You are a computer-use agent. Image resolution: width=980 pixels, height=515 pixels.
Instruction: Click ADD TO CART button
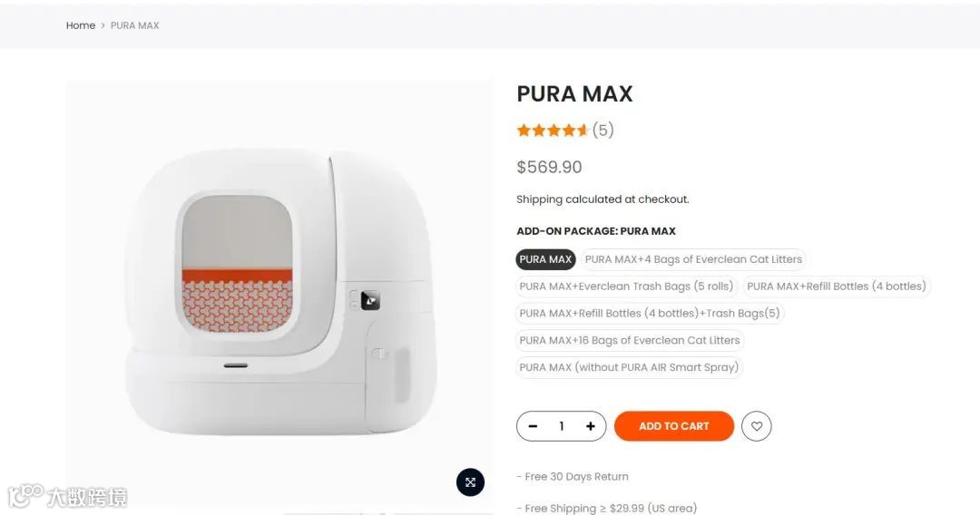[x=673, y=426]
